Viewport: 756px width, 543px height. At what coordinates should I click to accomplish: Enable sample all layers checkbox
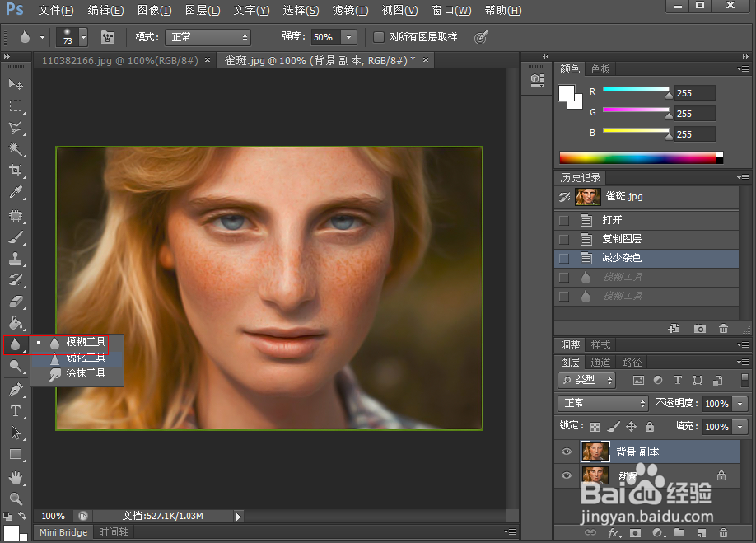pos(379,37)
